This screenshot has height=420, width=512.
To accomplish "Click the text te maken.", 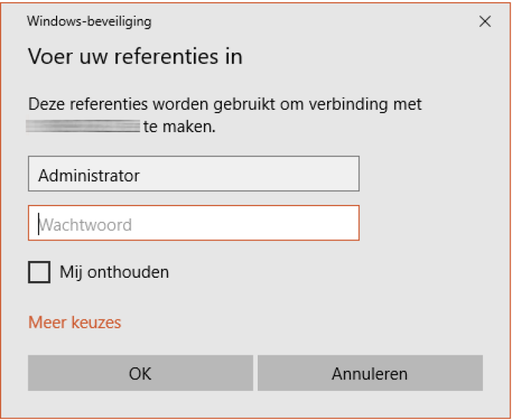I will (x=180, y=126).
